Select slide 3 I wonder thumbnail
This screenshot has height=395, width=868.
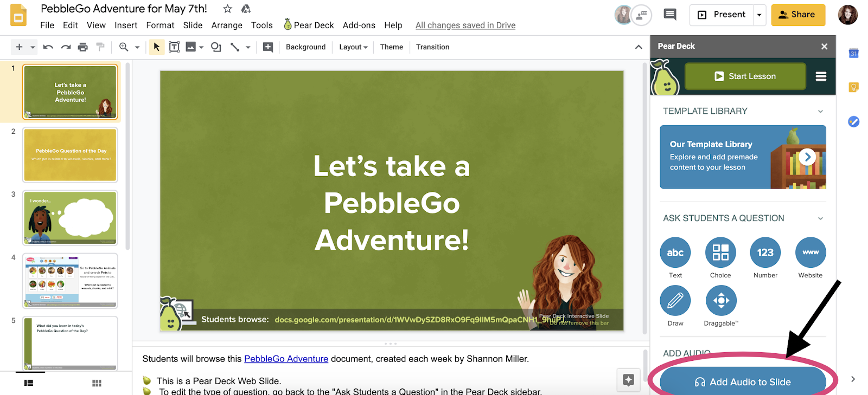(x=70, y=218)
